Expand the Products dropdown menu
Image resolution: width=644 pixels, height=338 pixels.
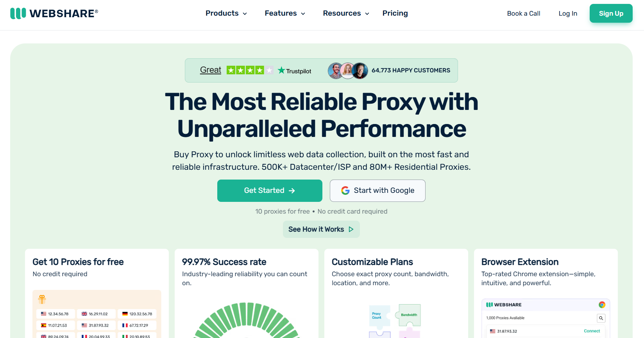226,13
